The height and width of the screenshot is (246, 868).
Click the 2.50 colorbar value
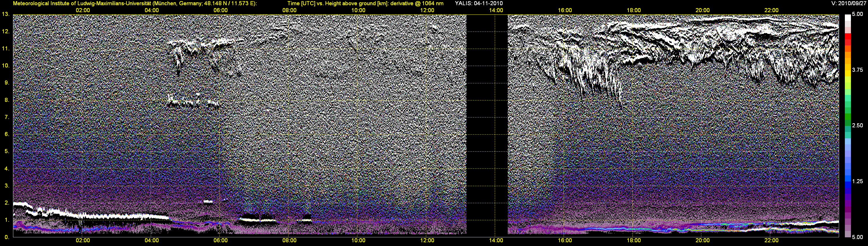coord(858,125)
